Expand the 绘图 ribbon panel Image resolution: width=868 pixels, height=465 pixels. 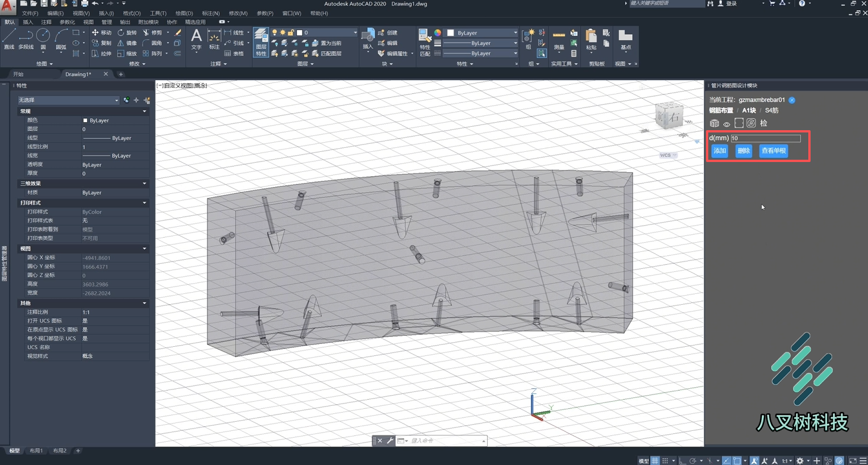click(44, 64)
